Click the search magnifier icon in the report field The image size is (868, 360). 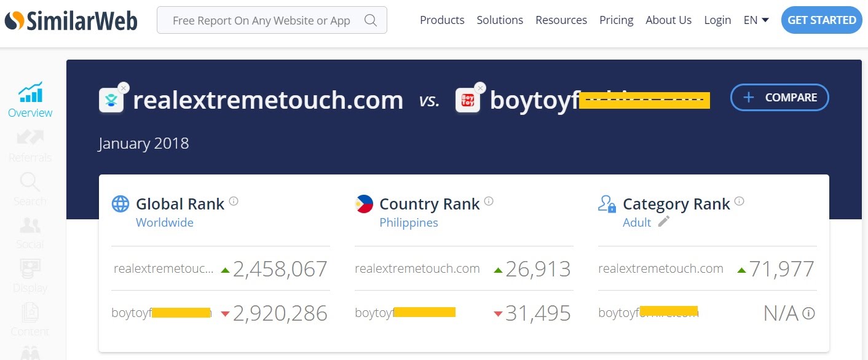click(370, 20)
